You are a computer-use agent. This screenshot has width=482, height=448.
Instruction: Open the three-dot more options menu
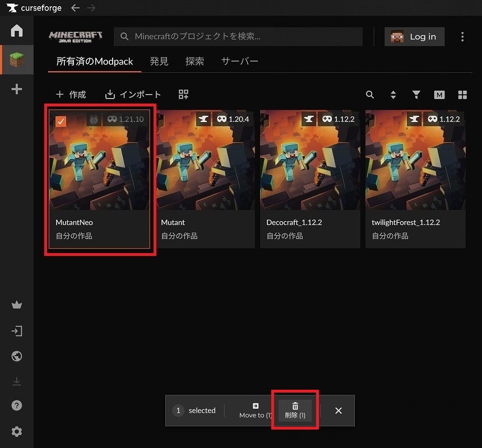tap(462, 36)
